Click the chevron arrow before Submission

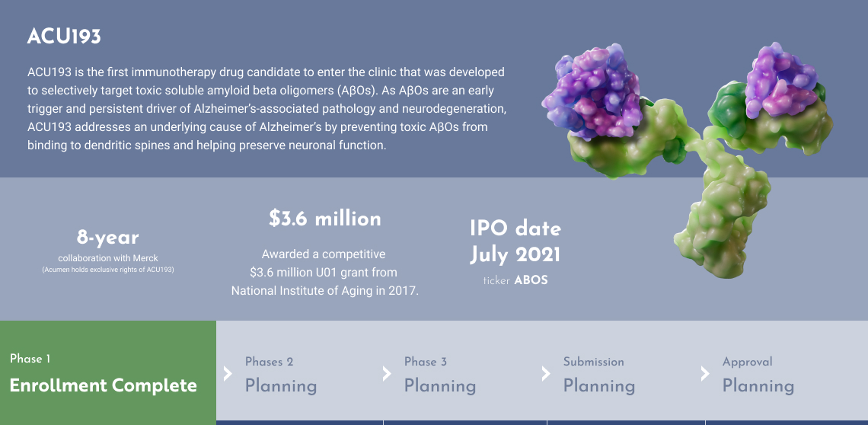546,373
